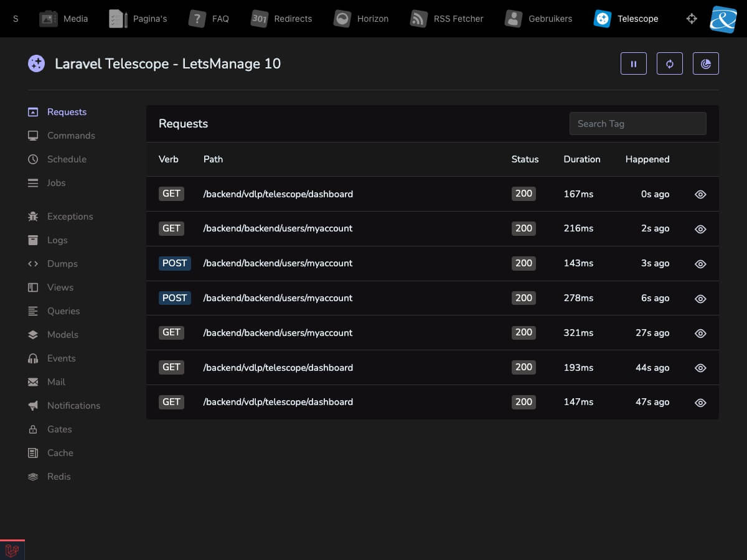
Task: Focus the Search Tag input field
Action: (638, 123)
